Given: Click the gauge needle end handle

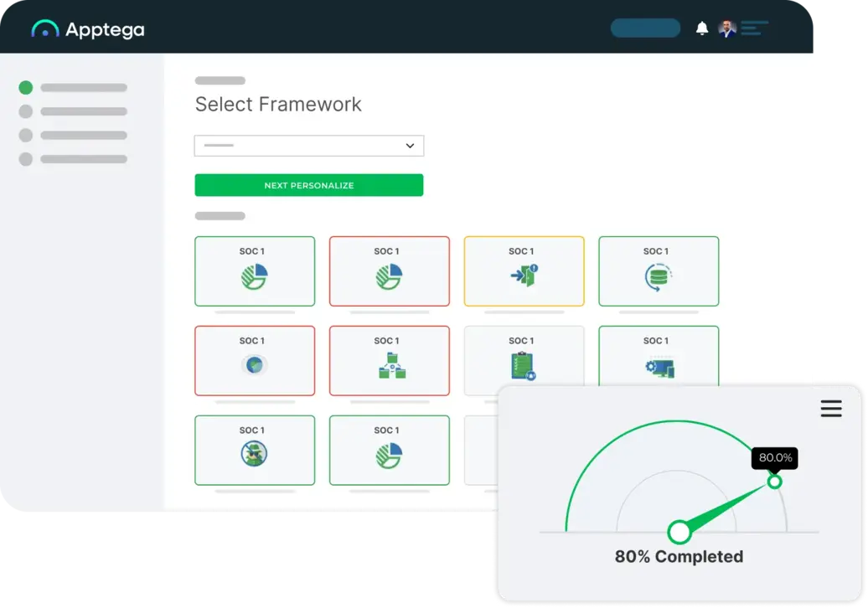Looking at the screenshot, I should [x=774, y=482].
